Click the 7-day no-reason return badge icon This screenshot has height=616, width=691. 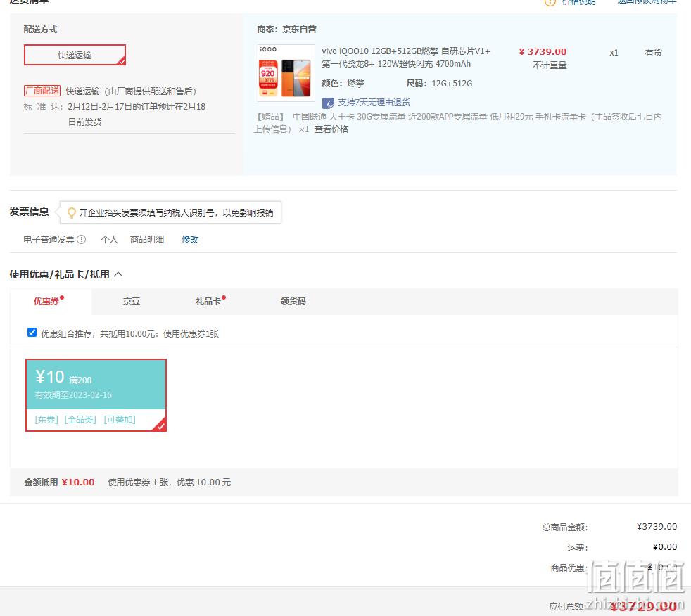pos(328,103)
